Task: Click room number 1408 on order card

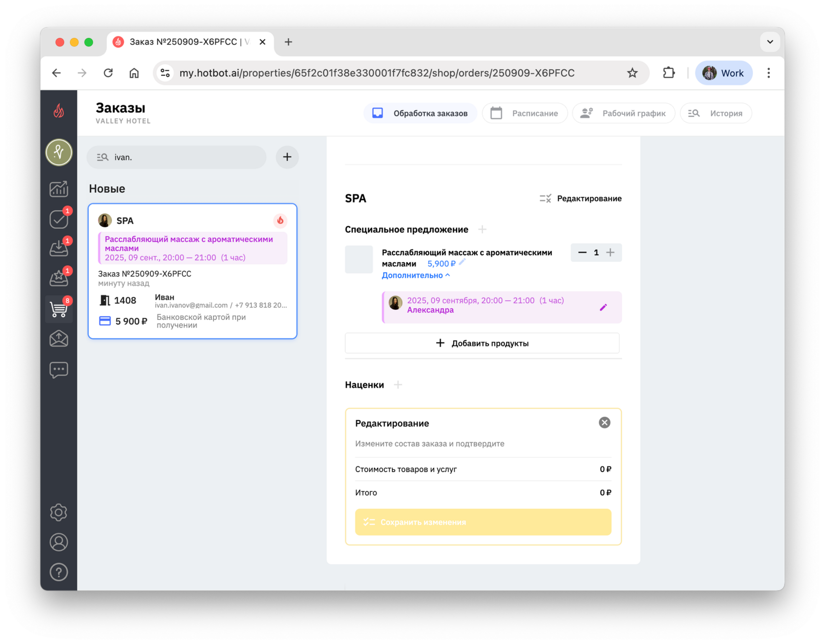Action: click(x=125, y=300)
